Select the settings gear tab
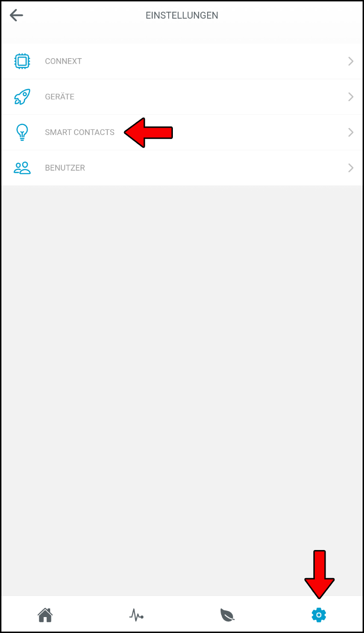This screenshot has width=364, height=633. (x=319, y=615)
